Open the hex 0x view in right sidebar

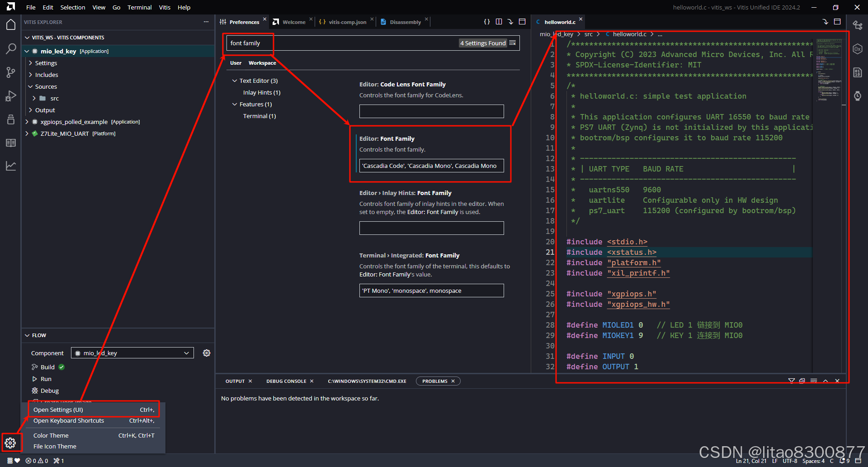(x=858, y=49)
